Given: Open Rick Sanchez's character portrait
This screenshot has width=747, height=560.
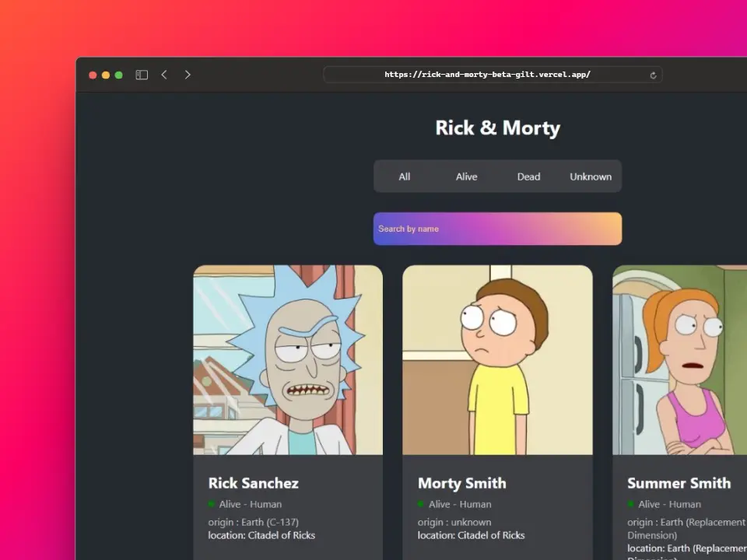Looking at the screenshot, I should 288,359.
